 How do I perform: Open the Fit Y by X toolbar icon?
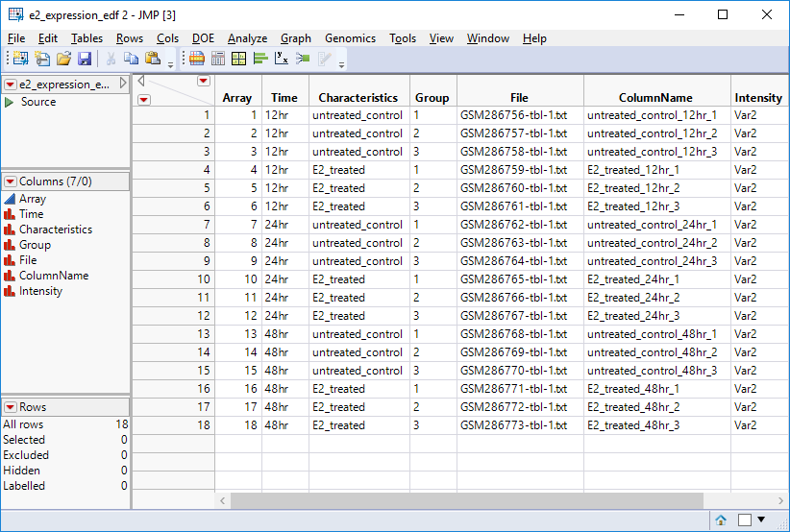(x=282, y=59)
